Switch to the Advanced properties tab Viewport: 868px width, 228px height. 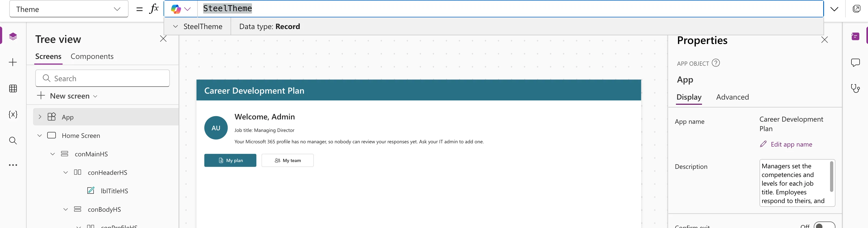click(x=733, y=97)
